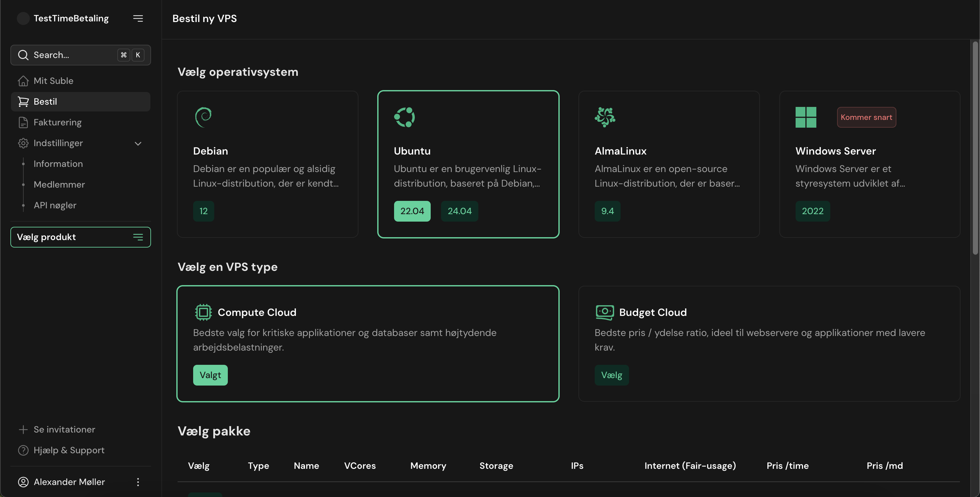This screenshot has width=980, height=497.
Task: Click the Compute Cloud chip icon
Action: [203, 312]
